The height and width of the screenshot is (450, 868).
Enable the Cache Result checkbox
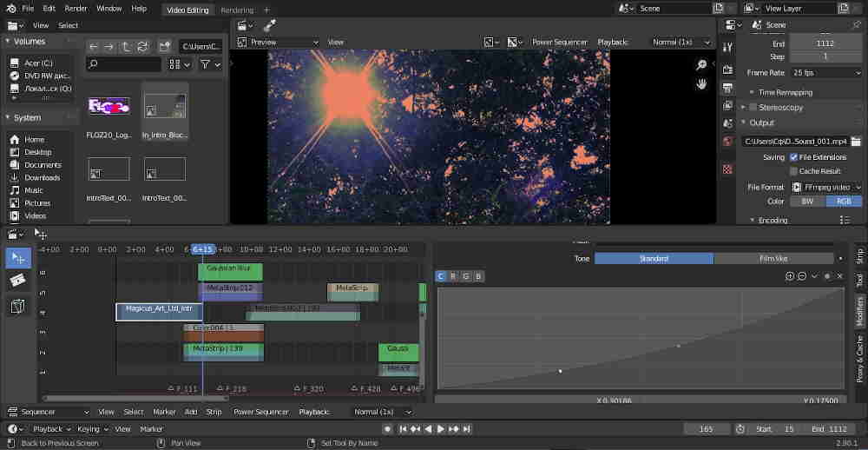coord(793,171)
